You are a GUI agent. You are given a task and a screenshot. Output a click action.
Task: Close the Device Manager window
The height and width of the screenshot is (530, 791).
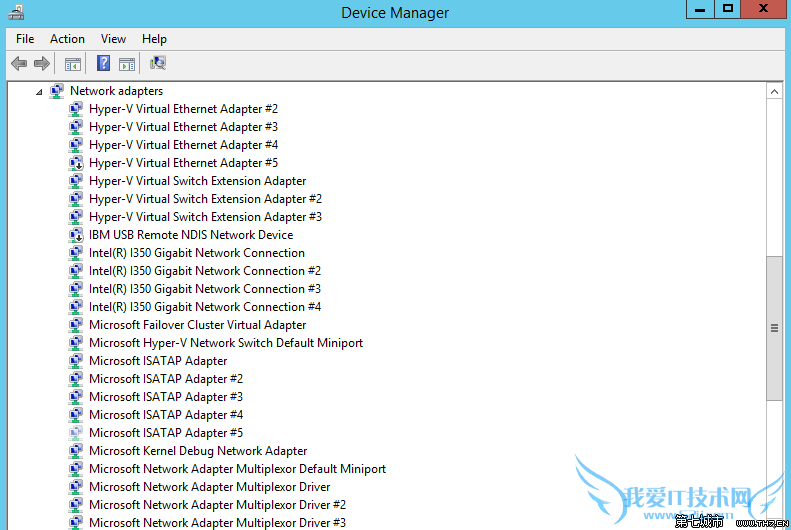click(x=763, y=9)
